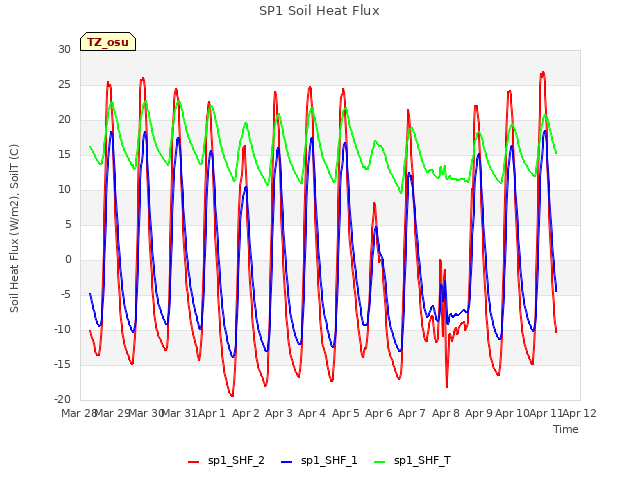Viewport: 640px width, 480px height.
Task: Toggle the sp1_SHF_T legend entry
Action: (412, 461)
